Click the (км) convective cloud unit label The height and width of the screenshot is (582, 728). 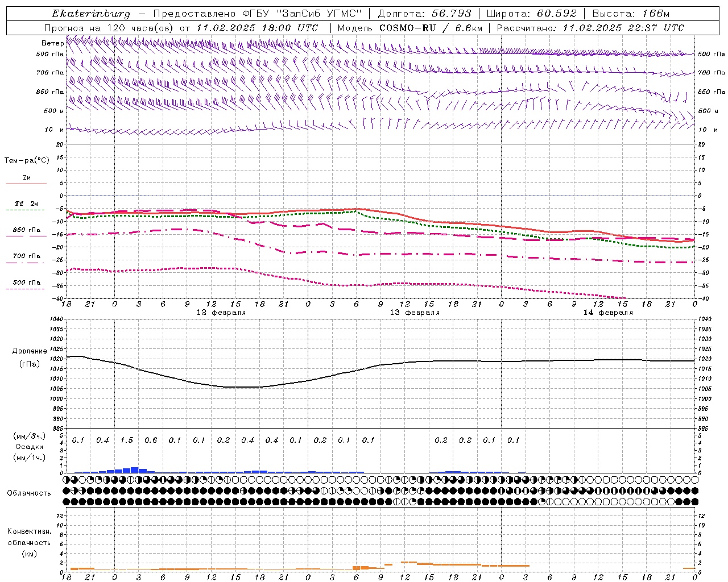click(x=30, y=554)
